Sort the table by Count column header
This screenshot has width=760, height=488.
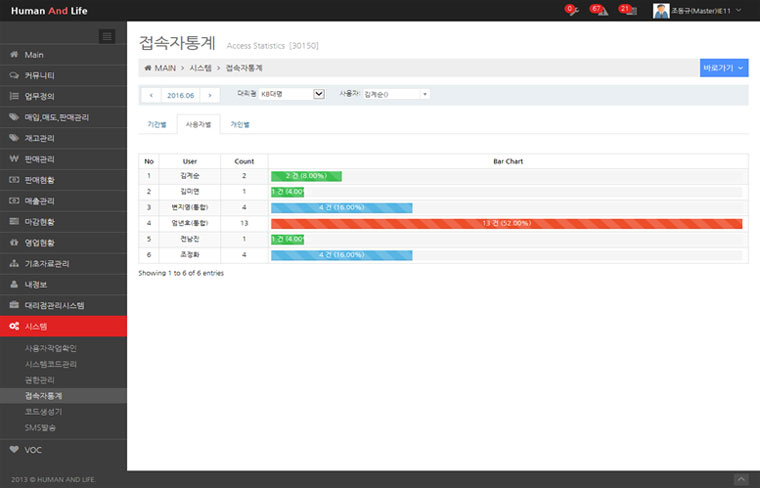click(x=244, y=161)
